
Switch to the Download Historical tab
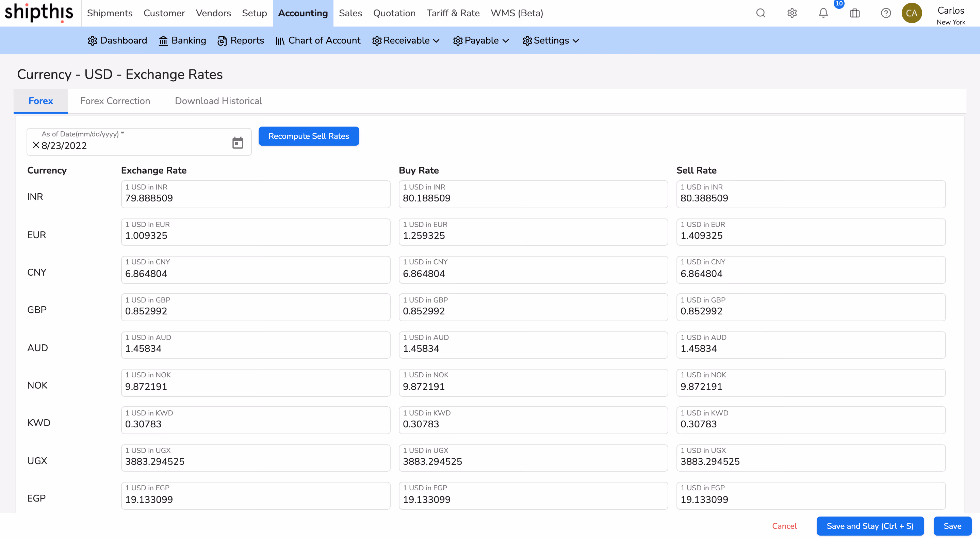tap(218, 101)
